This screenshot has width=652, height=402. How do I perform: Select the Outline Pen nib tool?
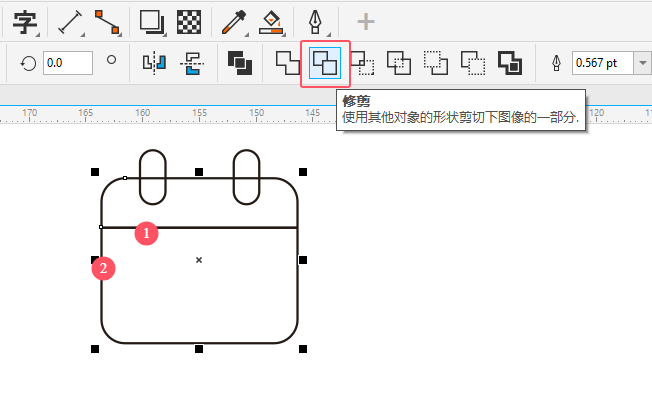pos(316,22)
